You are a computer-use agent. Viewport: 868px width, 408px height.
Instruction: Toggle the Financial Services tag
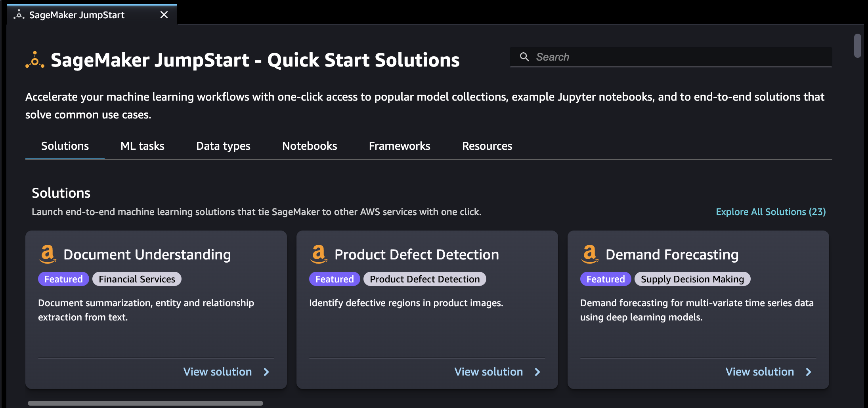[137, 278]
